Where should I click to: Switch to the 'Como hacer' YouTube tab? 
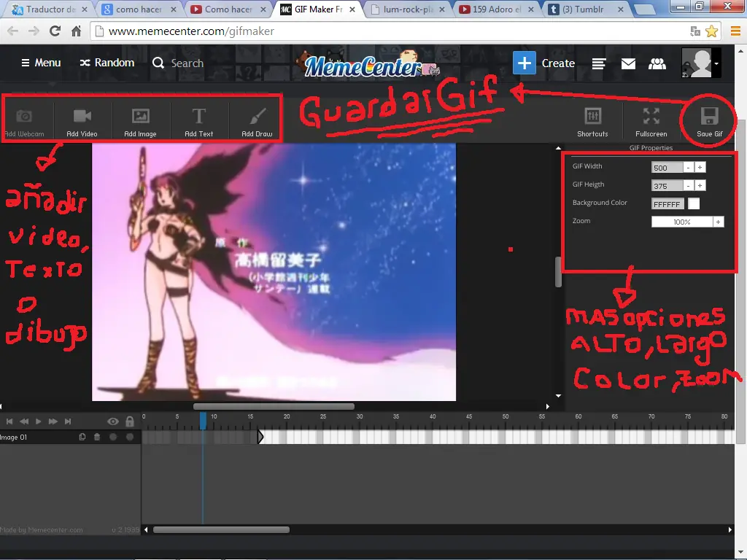pos(228,9)
